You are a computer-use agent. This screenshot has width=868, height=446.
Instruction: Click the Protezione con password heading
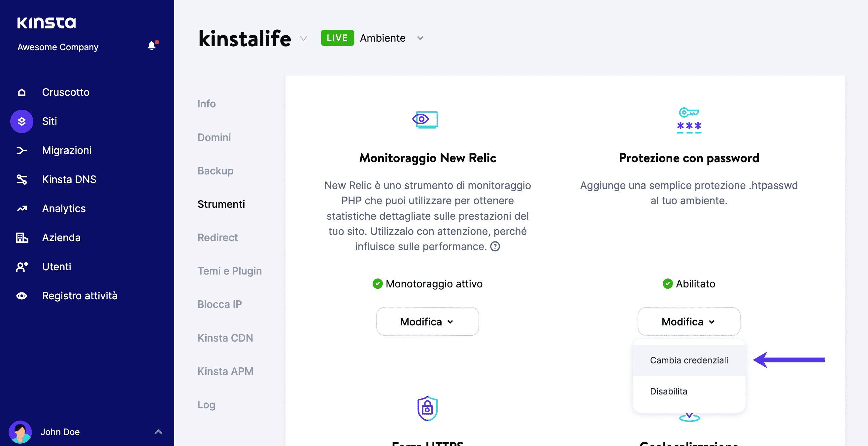[x=689, y=158]
